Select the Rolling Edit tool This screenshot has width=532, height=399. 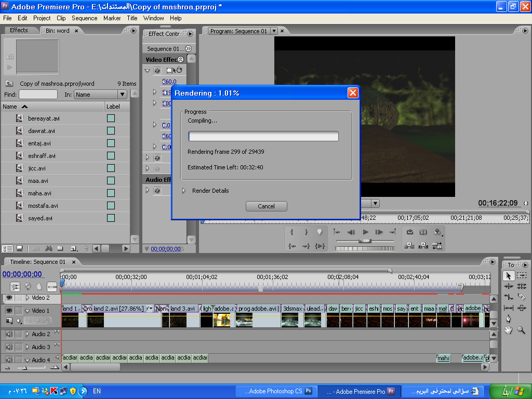point(522,286)
